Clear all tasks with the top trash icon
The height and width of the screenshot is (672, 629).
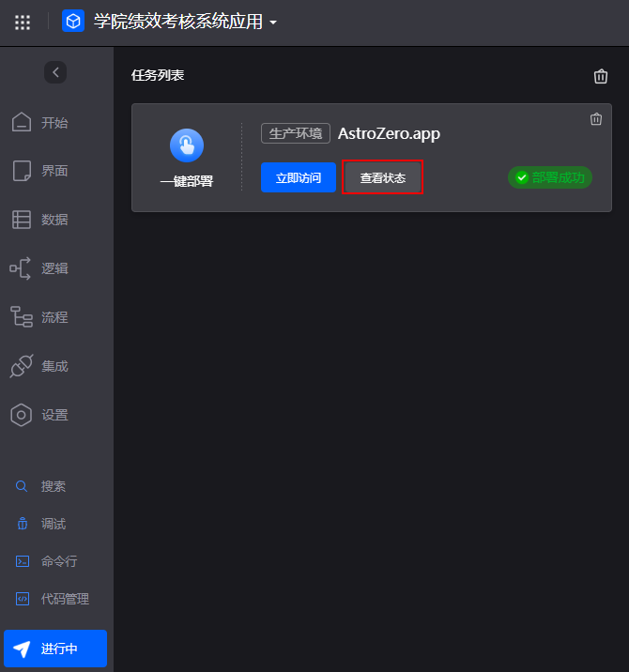coord(600,76)
